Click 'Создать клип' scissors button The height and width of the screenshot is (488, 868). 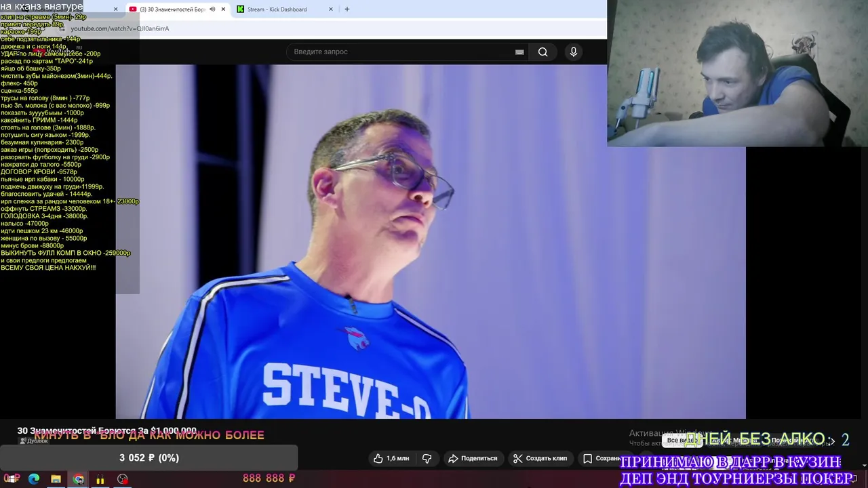[540, 458]
